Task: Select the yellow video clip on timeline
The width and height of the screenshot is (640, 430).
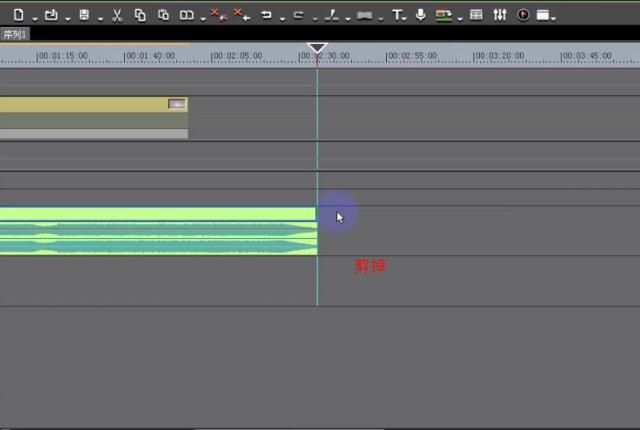Action: 90,104
